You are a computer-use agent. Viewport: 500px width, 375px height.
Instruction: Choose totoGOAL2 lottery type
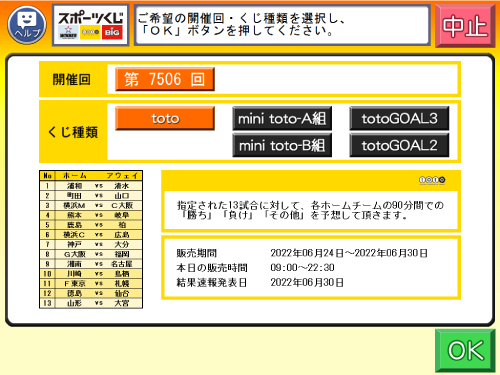point(399,145)
